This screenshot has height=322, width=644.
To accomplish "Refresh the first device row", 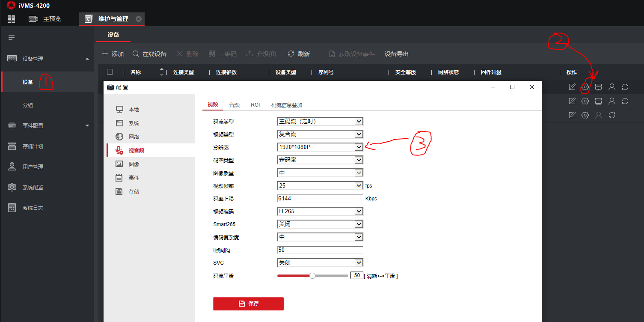I will 625,87.
